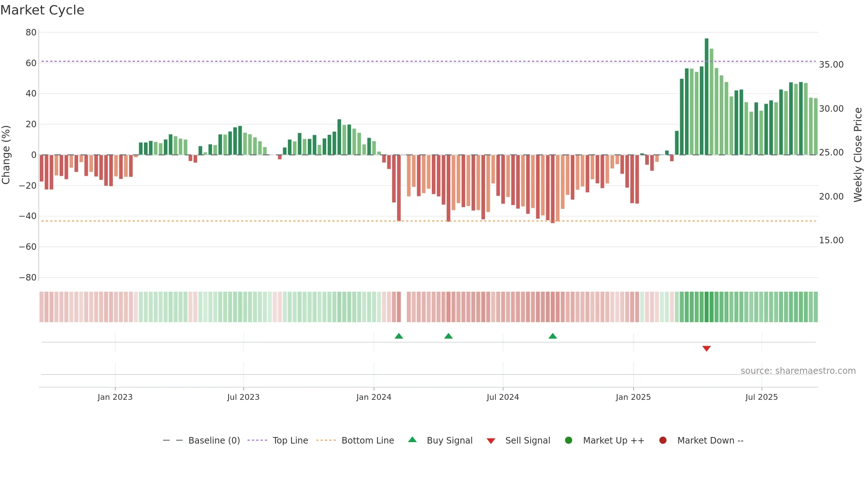Toggle the Top Line legend entry
This screenshot has height=488, width=868.
(x=278, y=440)
